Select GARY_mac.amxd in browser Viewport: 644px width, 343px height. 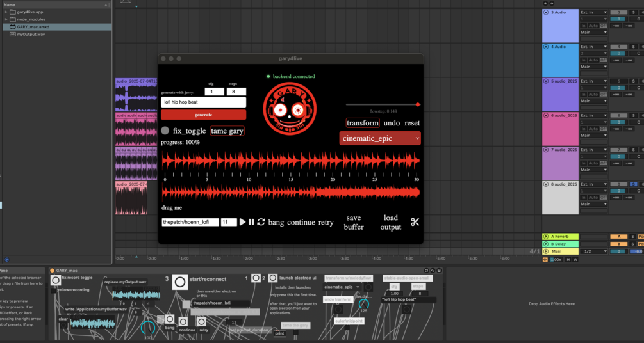(56, 27)
